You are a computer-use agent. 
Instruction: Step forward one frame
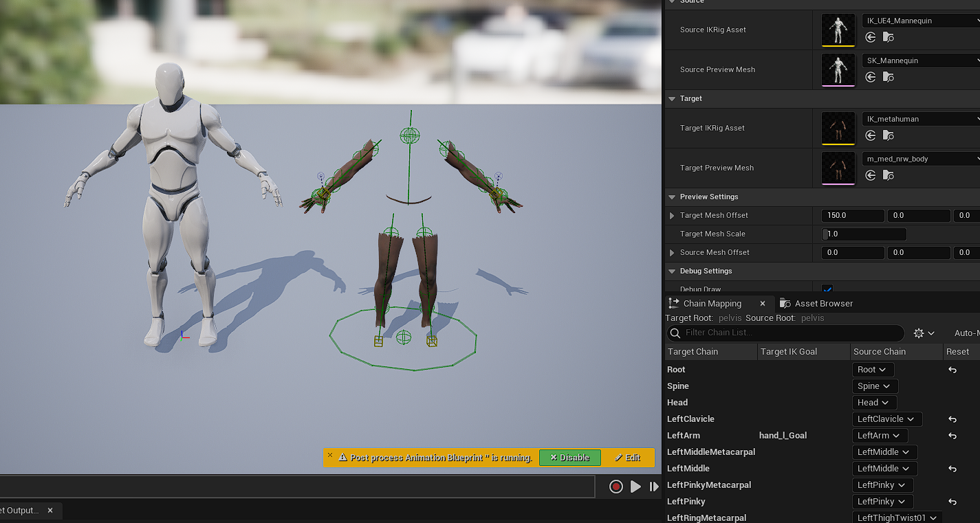654,487
